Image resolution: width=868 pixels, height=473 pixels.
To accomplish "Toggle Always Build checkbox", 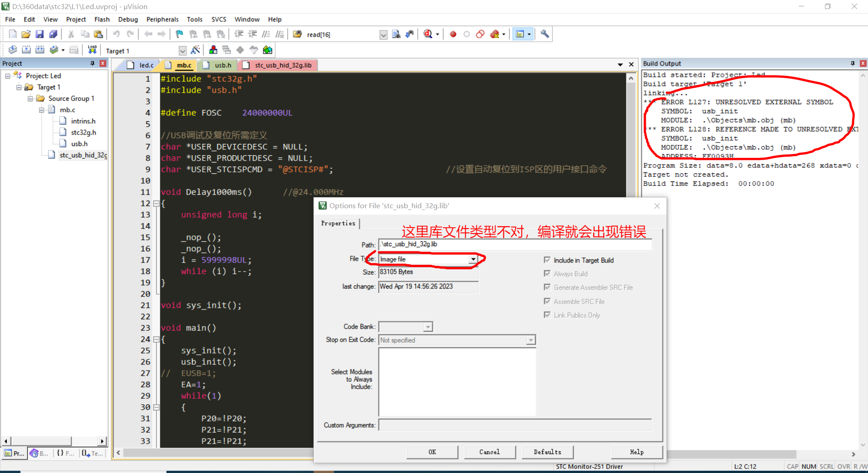I will click(x=547, y=273).
